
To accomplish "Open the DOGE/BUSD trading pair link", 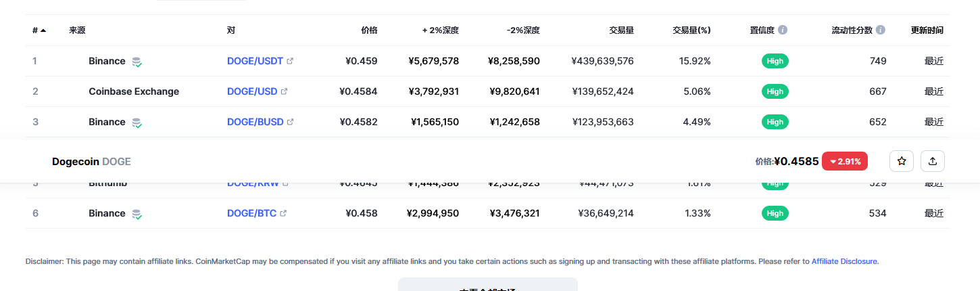I will coord(255,122).
